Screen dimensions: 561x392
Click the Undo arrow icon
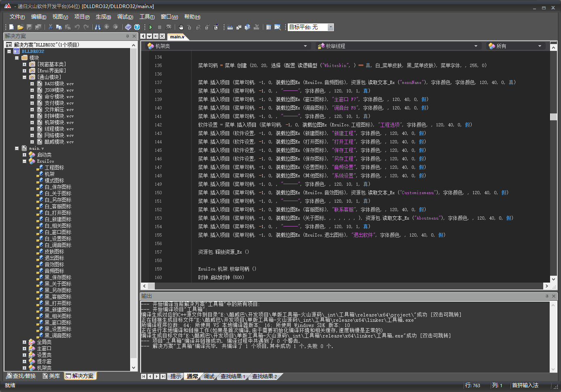point(77,27)
